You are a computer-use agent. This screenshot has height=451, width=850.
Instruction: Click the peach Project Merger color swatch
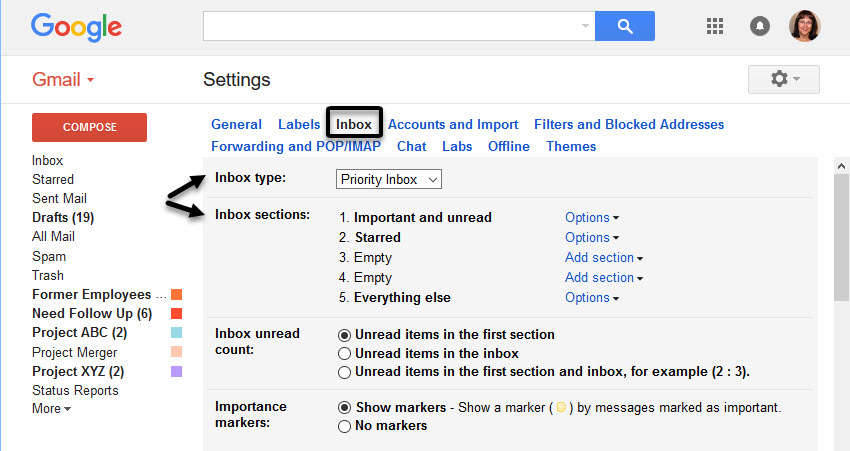[176, 352]
